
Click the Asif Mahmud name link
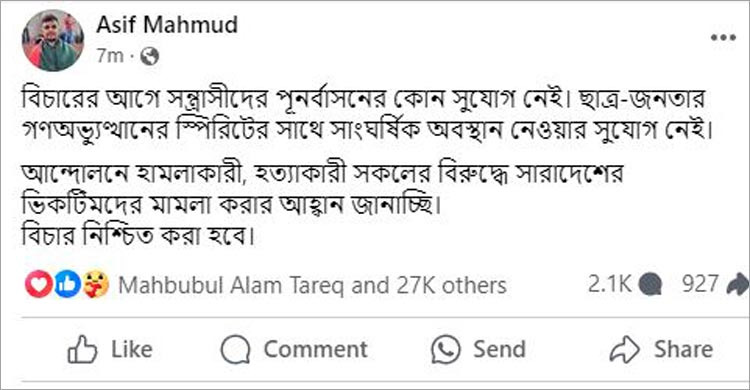tap(167, 25)
